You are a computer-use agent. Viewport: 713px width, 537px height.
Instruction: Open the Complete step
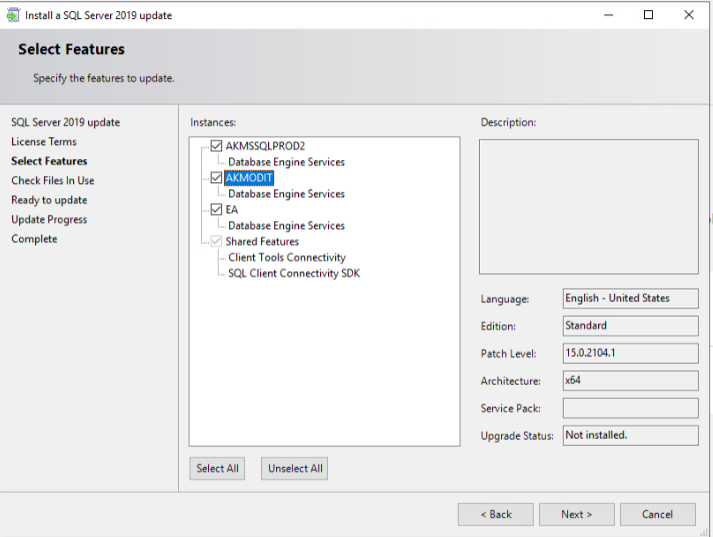pyautogui.click(x=34, y=239)
